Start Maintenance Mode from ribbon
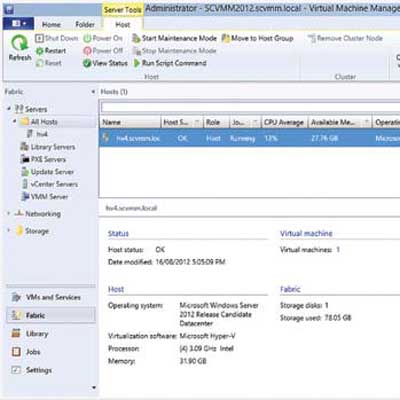 [x=174, y=39]
